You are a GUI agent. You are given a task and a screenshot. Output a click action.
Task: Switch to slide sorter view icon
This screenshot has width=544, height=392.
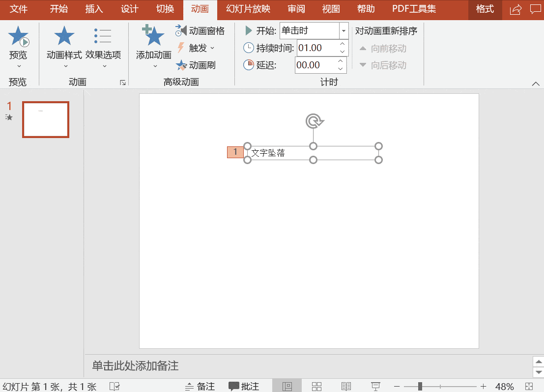coord(316,385)
